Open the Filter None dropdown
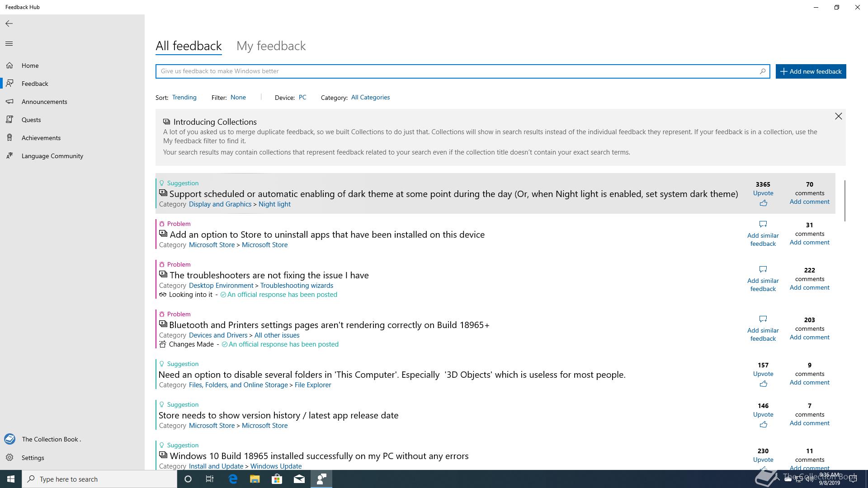This screenshot has height=488, width=868. (238, 97)
